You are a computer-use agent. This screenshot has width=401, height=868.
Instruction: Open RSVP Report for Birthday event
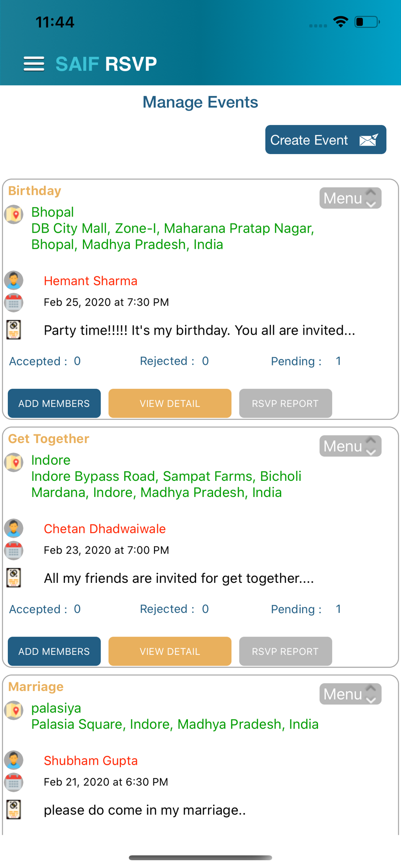(285, 404)
